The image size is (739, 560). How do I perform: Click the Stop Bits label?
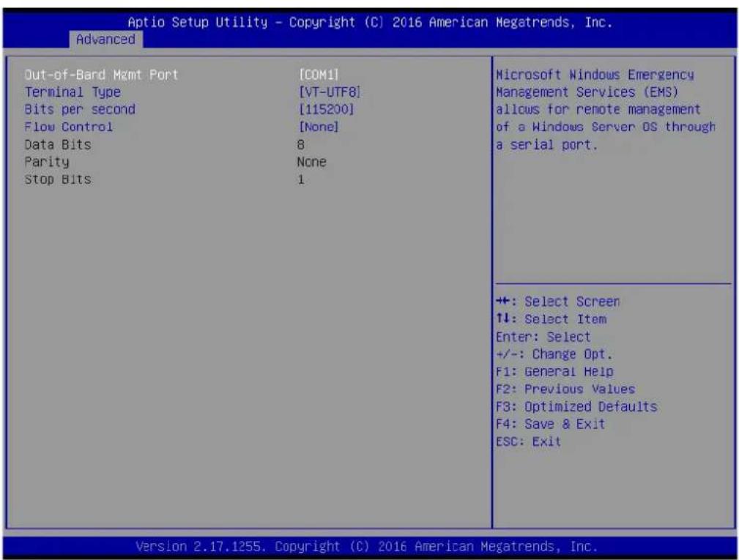point(58,179)
